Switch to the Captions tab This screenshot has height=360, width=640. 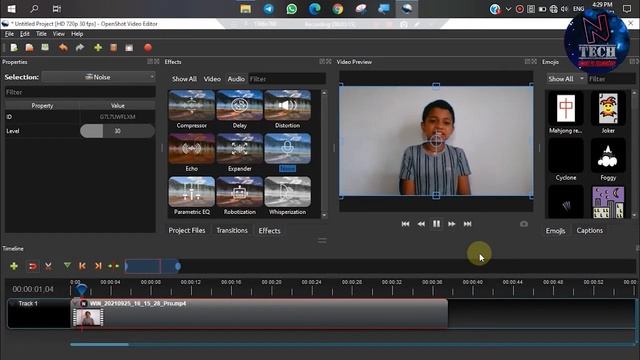click(589, 231)
